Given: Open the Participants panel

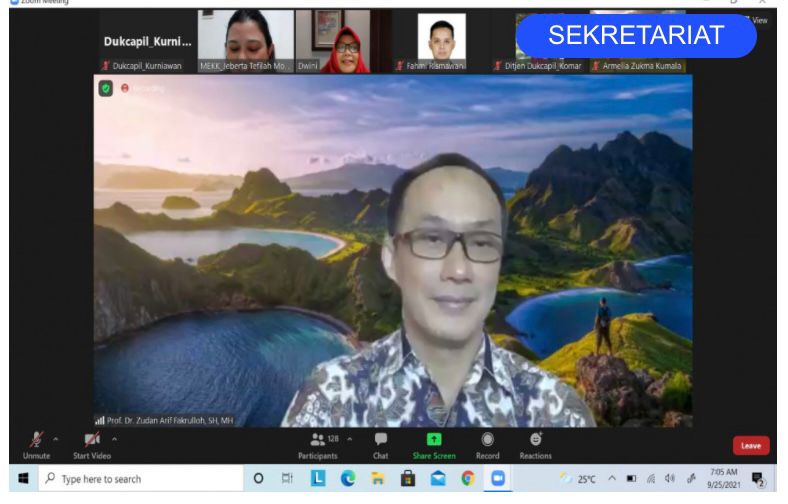Looking at the screenshot, I should pos(318,443).
